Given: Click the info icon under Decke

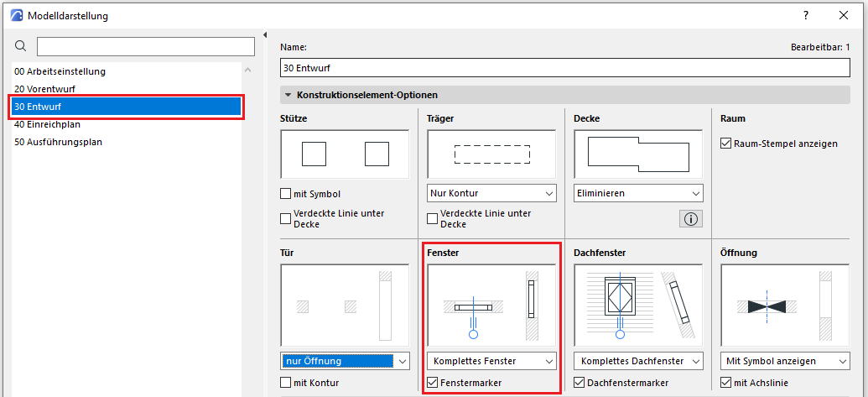Looking at the screenshot, I should point(691,219).
